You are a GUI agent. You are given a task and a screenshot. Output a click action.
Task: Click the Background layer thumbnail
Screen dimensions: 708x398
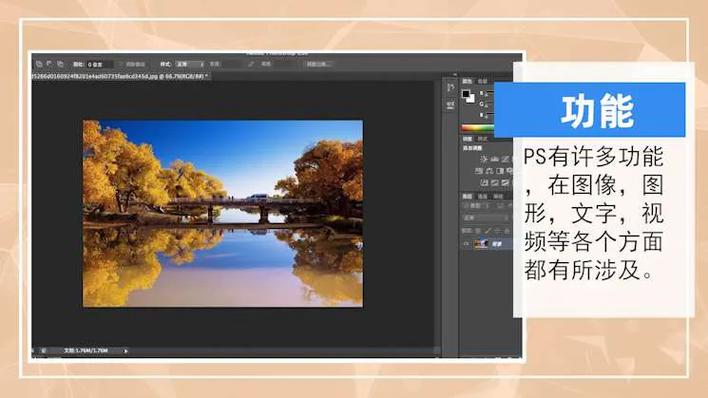pyautogui.click(x=481, y=243)
